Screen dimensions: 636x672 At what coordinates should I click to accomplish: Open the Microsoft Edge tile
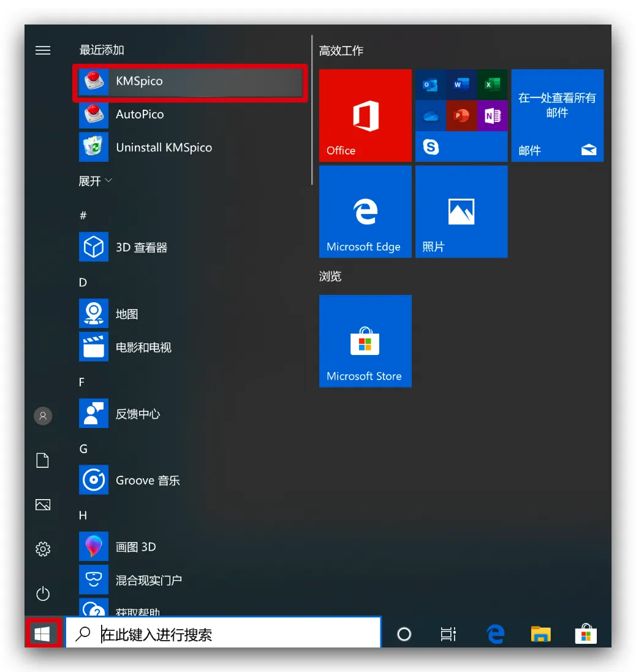pyautogui.click(x=365, y=212)
